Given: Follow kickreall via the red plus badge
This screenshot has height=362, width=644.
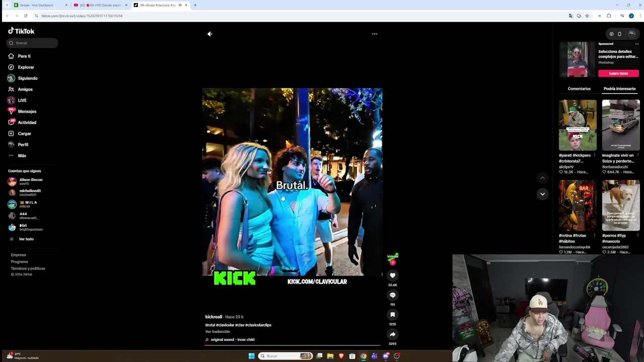Looking at the screenshot, I should point(392,262).
